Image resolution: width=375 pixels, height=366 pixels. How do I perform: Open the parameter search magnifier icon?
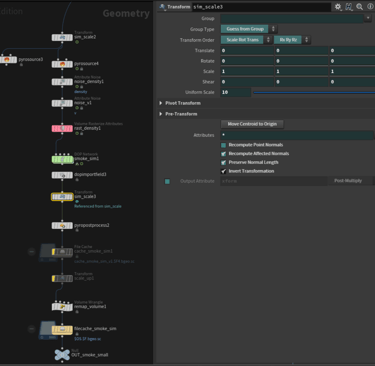point(359,7)
